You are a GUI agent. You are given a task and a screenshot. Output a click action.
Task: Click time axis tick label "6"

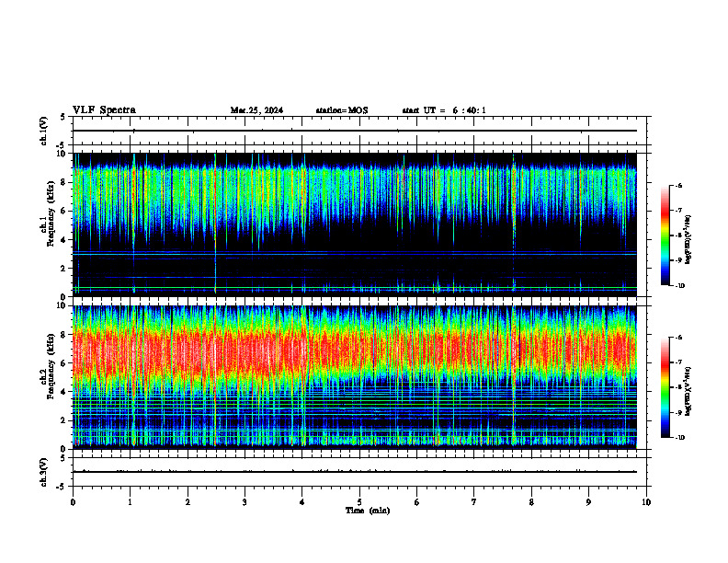(x=417, y=502)
